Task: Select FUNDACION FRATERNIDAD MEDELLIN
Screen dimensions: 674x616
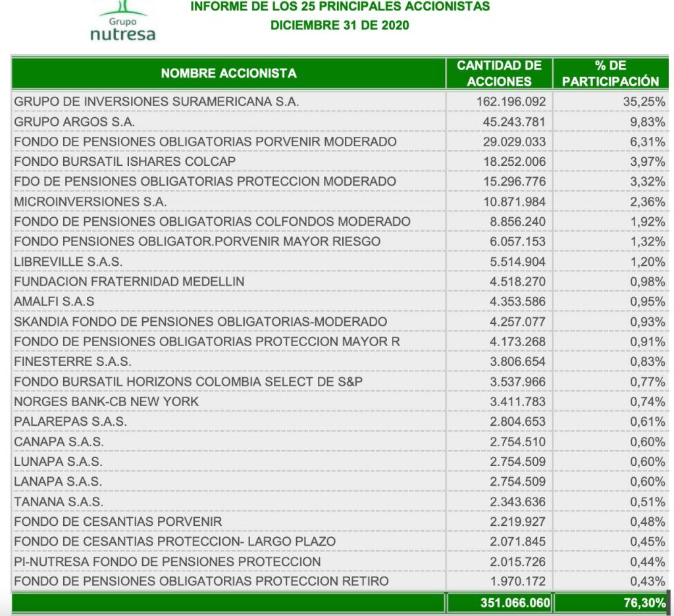Action: tap(129, 282)
